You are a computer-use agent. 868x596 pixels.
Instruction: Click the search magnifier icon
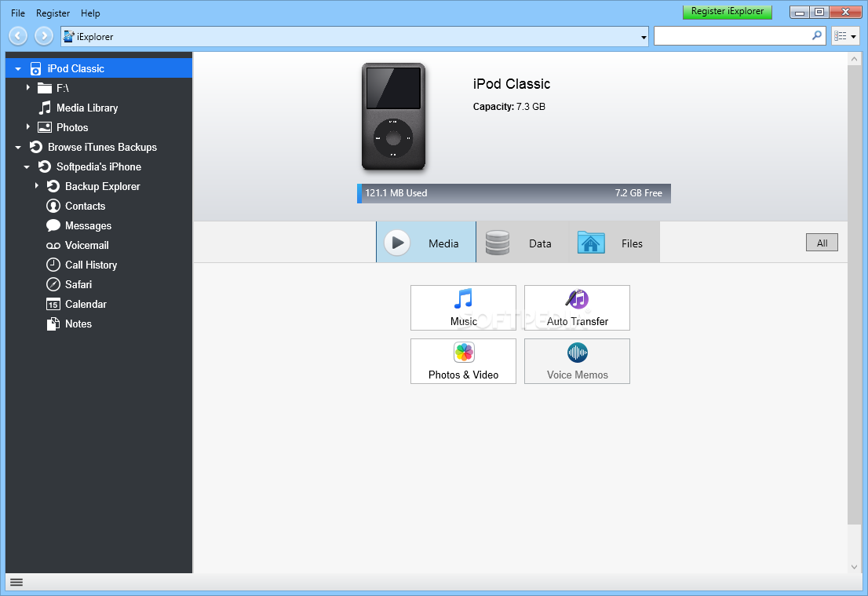[816, 35]
